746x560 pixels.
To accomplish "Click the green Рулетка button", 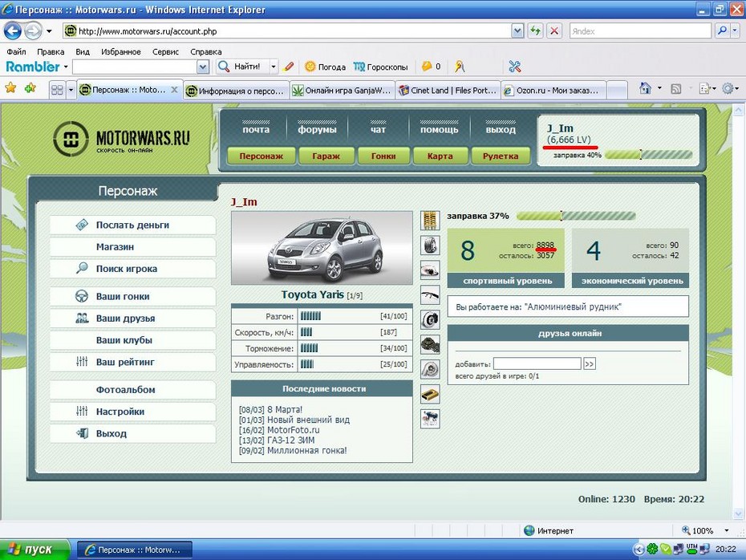I will tap(501, 156).
